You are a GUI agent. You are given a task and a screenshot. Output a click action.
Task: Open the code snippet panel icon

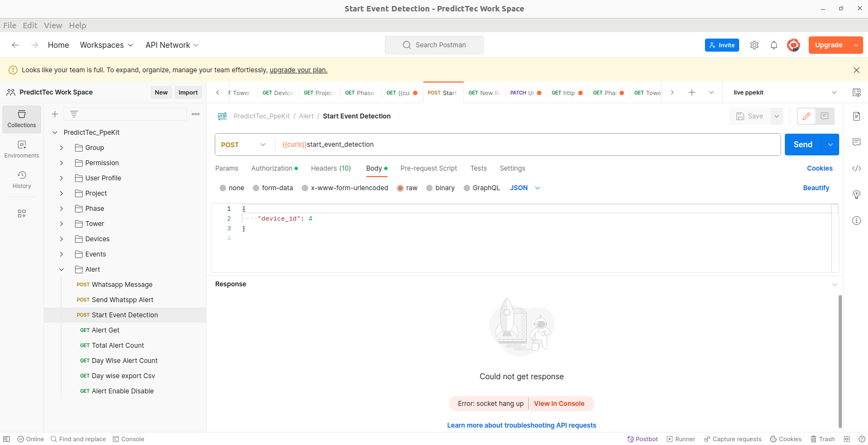point(856,168)
